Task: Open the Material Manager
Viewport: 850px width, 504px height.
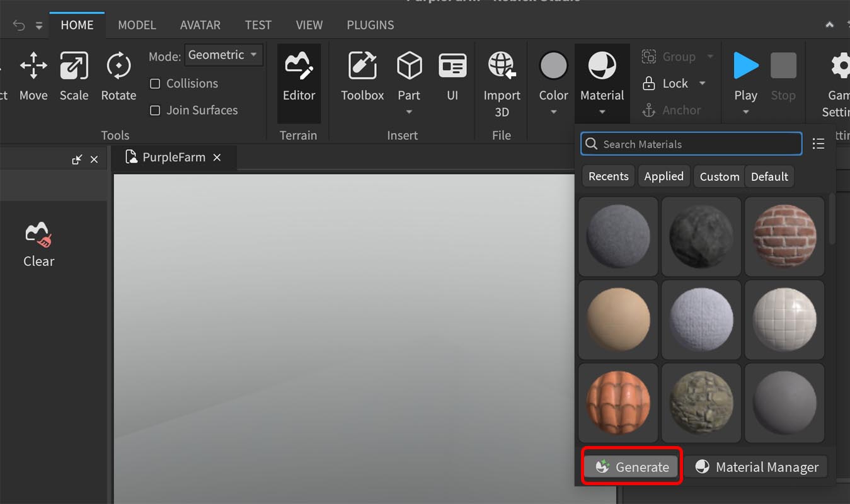Action: pyautogui.click(x=756, y=467)
